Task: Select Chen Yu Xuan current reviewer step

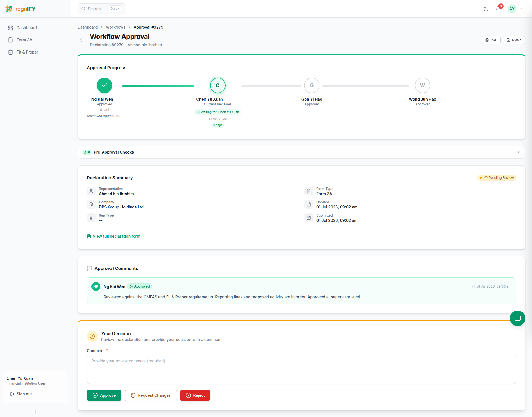Action: [218, 85]
